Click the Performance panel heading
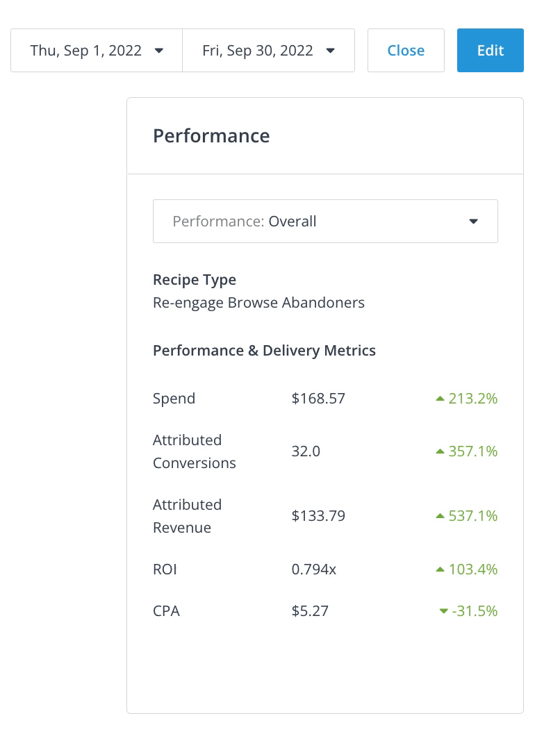 pos(211,135)
